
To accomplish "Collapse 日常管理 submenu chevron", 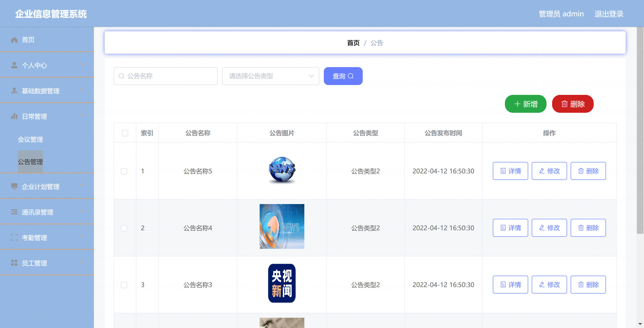I will tap(82, 115).
